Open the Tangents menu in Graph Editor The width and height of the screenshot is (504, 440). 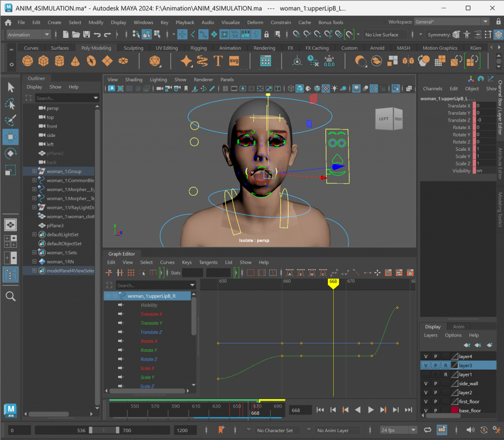tap(208, 262)
